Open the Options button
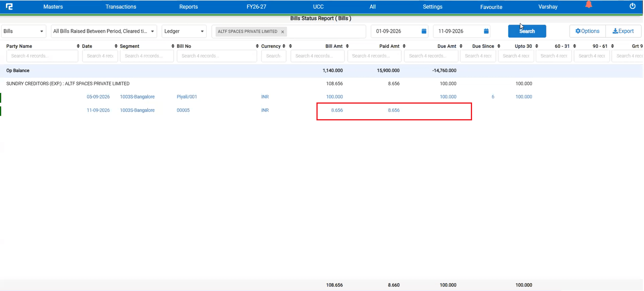Image resolution: width=644 pixels, height=291 pixels. tap(587, 31)
